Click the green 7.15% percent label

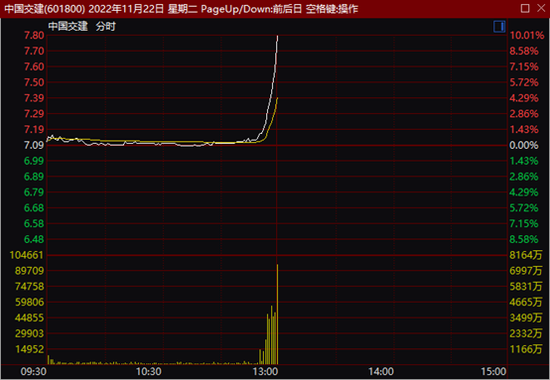[524, 224]
